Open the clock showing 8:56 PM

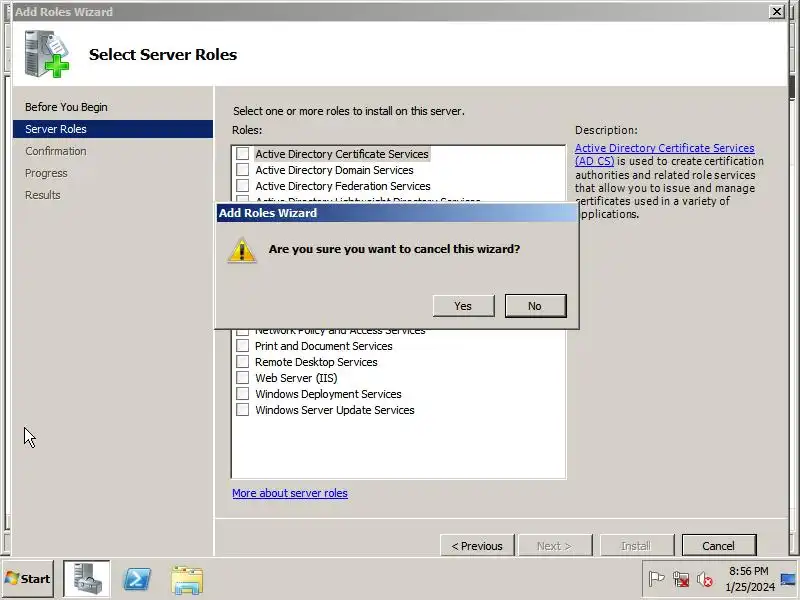click(x=749, y=579)
